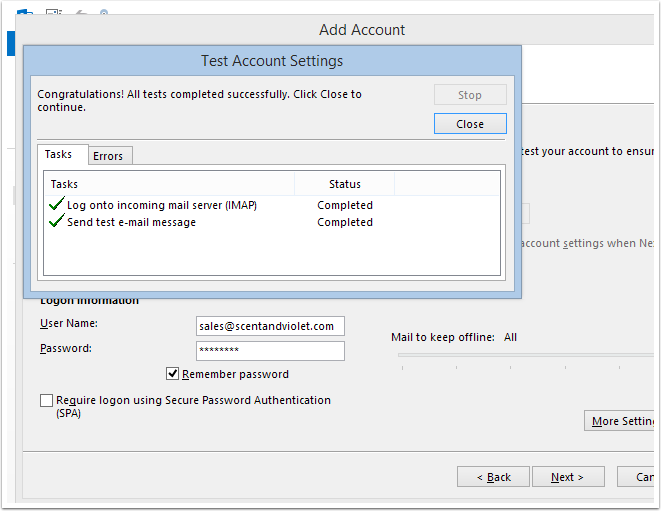Click the green checkmark beside IMAP login task
This screenshot has height=511, width=661.
tap(56, 205)
